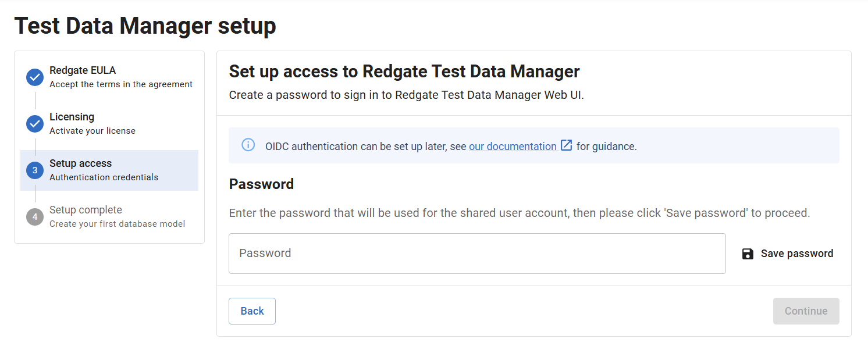Click the Licensing step checkmark icon
The height and width of the screenshot is (353, 868).
(x=35, y=123)
